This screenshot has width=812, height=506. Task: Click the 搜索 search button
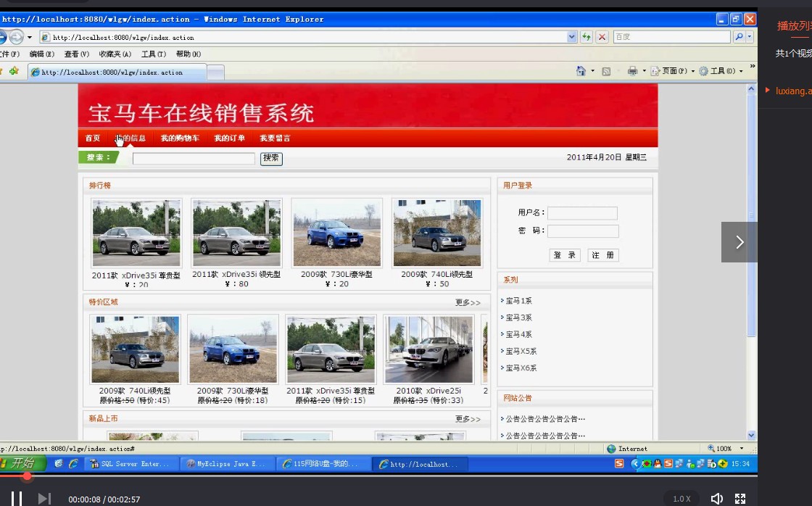271,159
